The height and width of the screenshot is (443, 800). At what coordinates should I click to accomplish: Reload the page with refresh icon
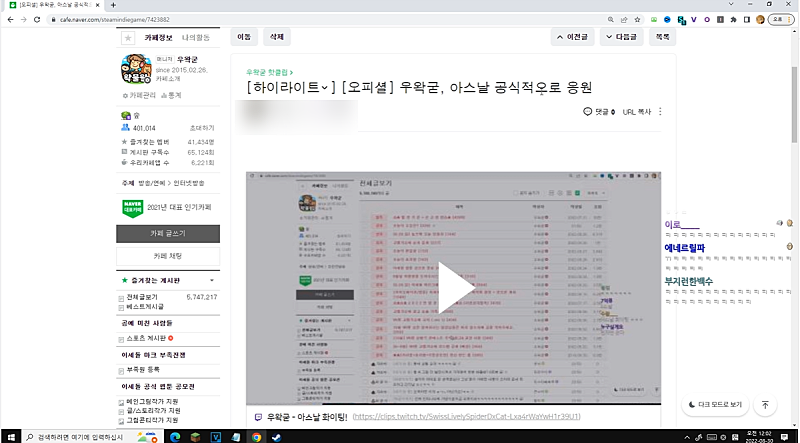click(x=37, y=19)
